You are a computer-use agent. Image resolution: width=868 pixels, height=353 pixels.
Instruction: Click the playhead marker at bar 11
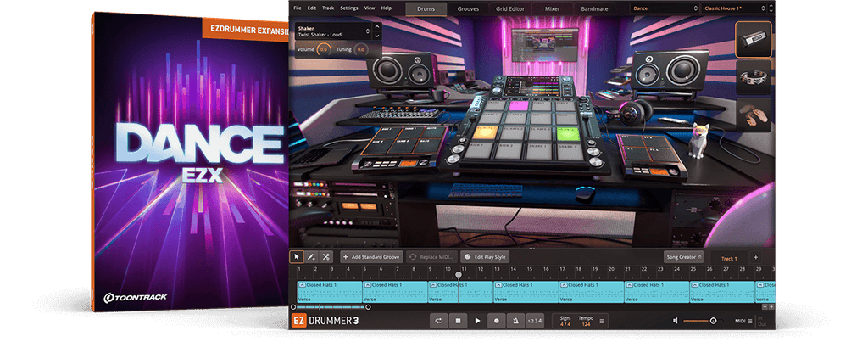click(459, 274)
